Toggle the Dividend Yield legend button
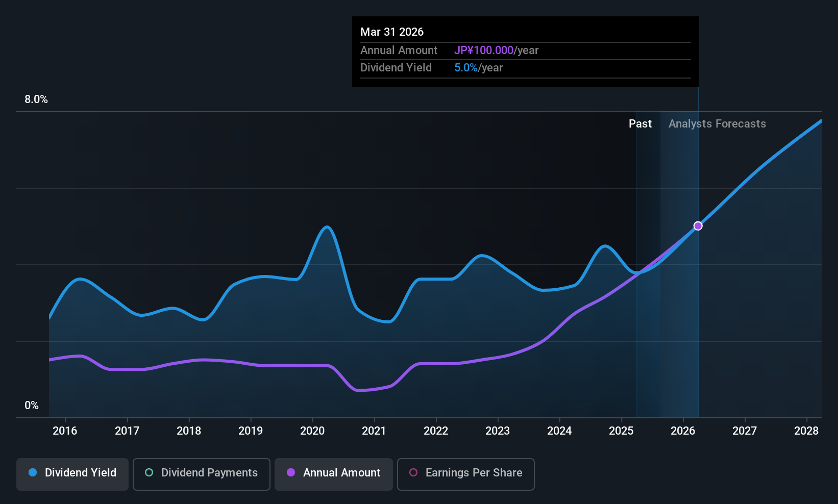This screenshot has width=838, height=504. (x=72, y=474)
